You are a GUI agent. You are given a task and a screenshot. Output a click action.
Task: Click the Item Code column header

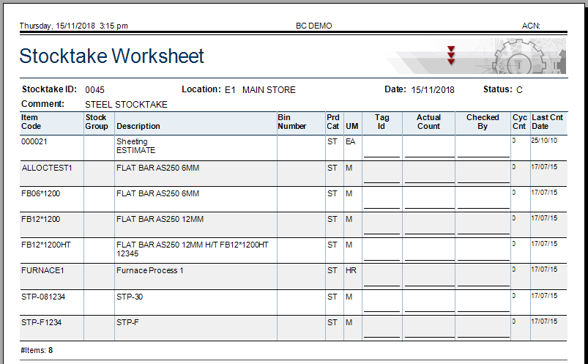click(31, 122)
